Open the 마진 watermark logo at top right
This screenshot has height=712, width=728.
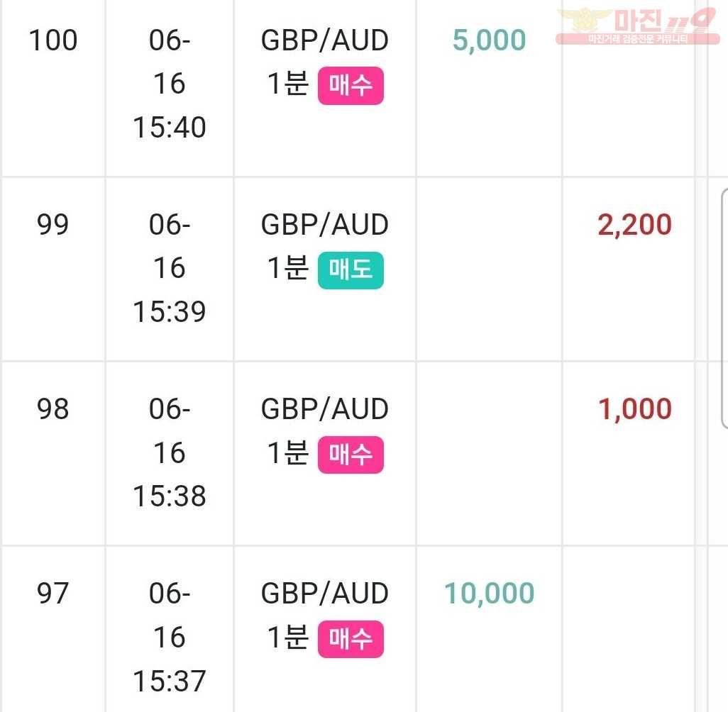pos(637,26)
